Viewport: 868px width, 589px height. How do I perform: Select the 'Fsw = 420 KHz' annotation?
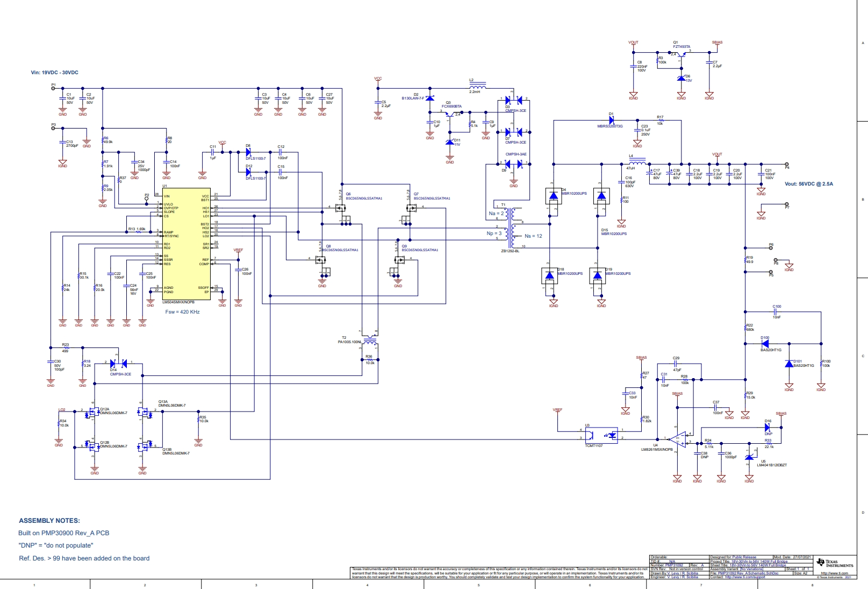tap(182, 312)
